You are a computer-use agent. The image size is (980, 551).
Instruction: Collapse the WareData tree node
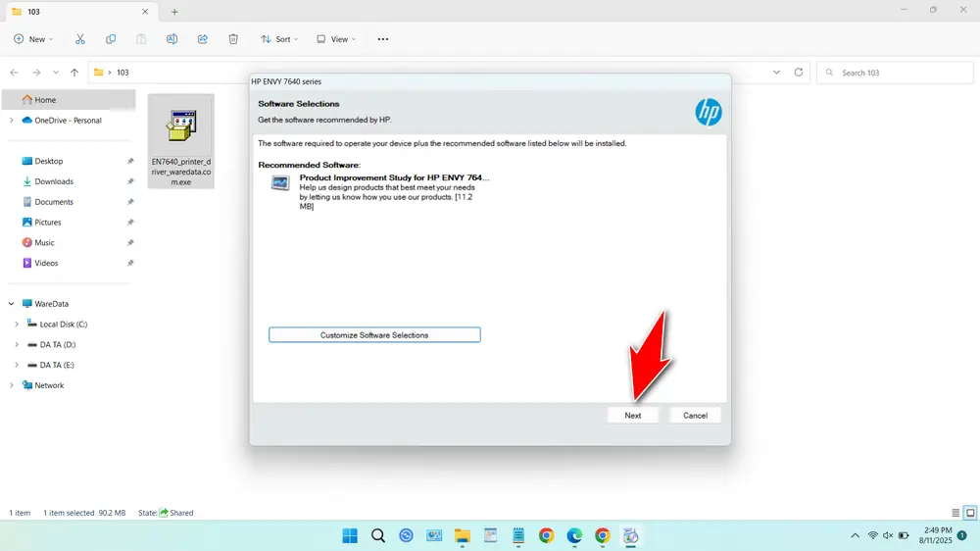[11, 304]
